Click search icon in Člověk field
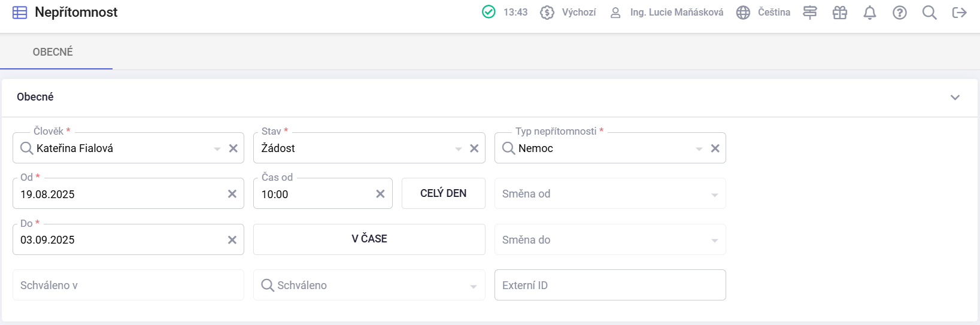Viewport: 980px width, 325px height. (x=26, y=148)
